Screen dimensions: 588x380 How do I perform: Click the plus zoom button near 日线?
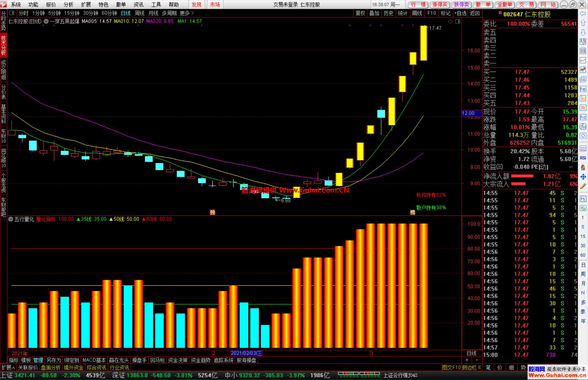pos(467,360)
